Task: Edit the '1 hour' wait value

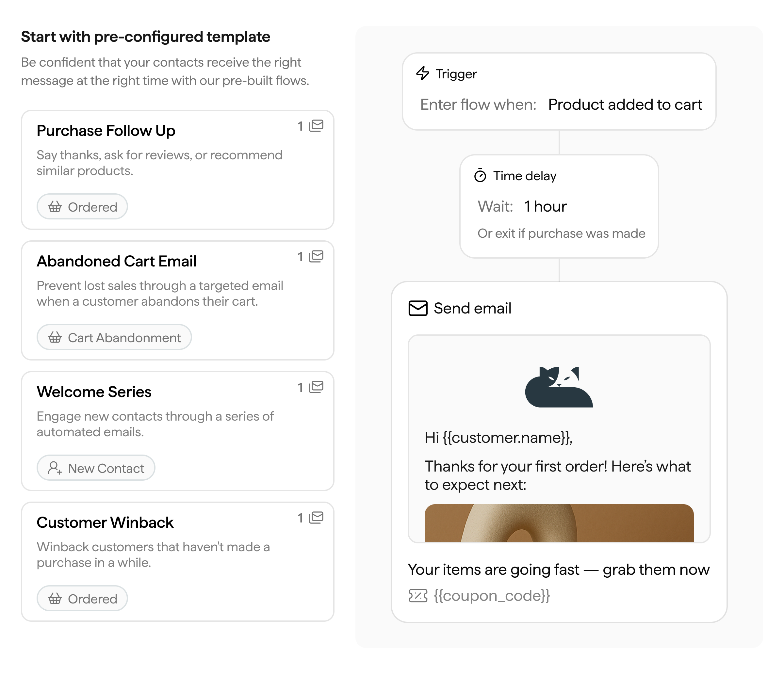Action: (x=545, y=206)
